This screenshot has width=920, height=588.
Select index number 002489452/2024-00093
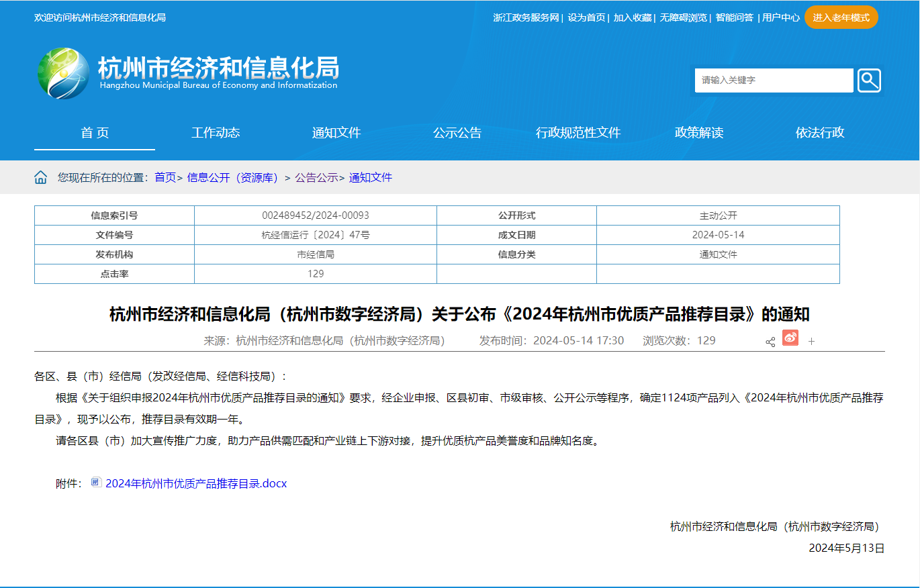click(316, 215)
